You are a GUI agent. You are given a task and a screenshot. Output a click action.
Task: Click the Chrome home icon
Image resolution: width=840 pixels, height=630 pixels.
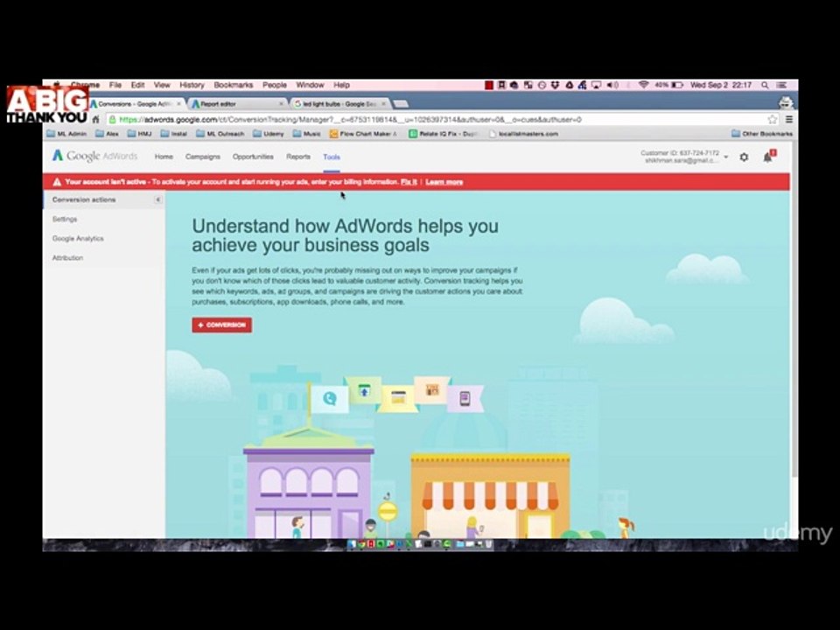tap(96, 120)
